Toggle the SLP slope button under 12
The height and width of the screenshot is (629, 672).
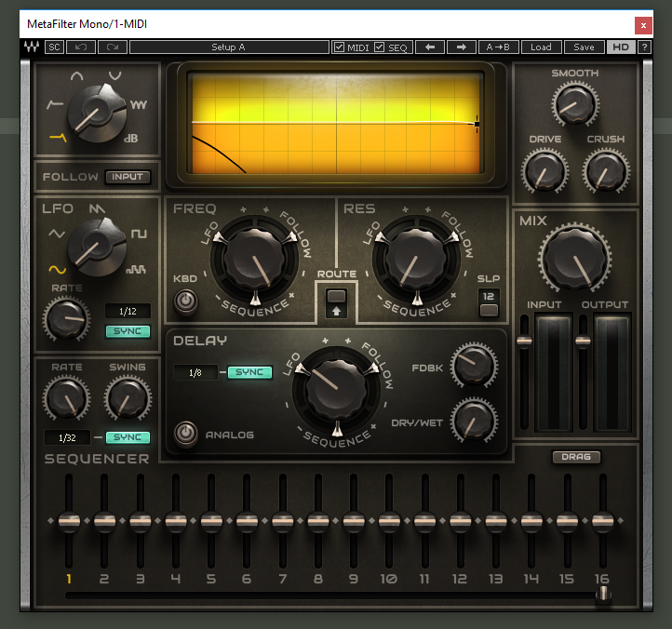pyautogui.click(x=489, y=310)
